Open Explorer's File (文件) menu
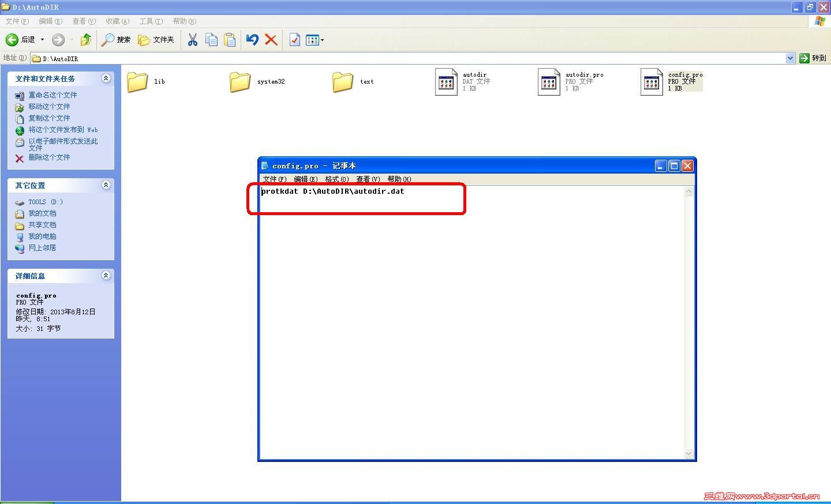The image size is (831, 504). pyautogui.click(x=17, y=21)
